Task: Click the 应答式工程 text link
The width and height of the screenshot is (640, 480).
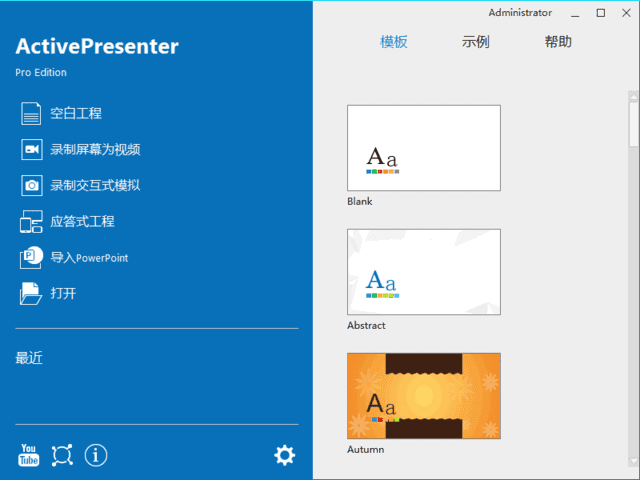Action: tap(82, 221)
